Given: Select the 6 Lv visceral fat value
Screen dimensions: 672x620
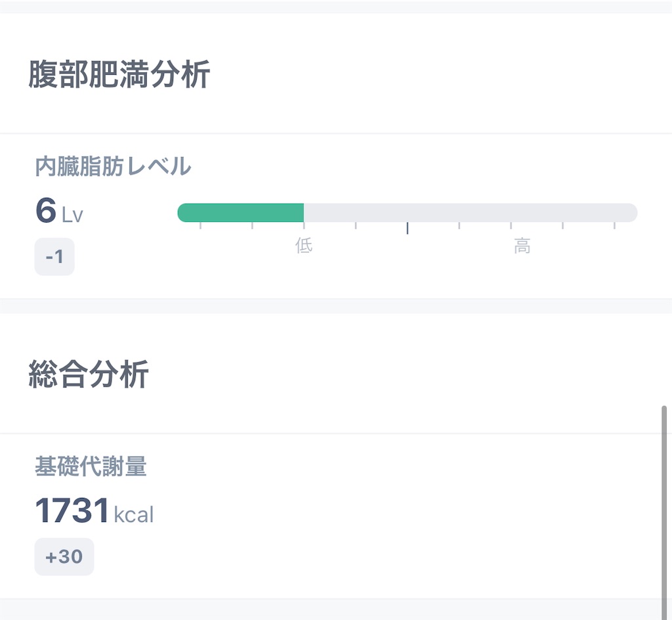Looking at the screenshot, I should point(59,211).
